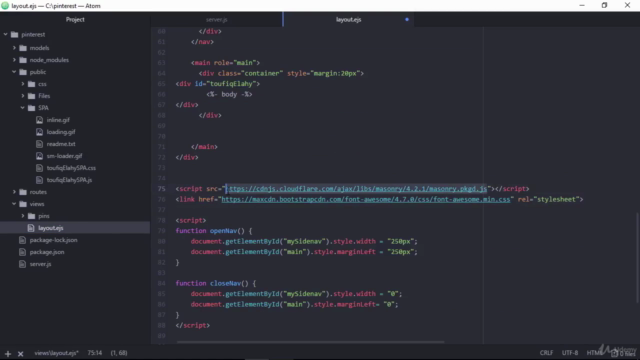Click the sm-loader.gif image file icon
The width and height of the screenshot is (640, 360).
point(40,156)
